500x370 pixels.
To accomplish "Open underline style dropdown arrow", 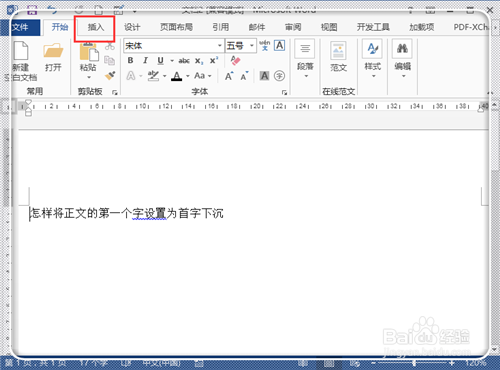I will [x=172, y=61].
